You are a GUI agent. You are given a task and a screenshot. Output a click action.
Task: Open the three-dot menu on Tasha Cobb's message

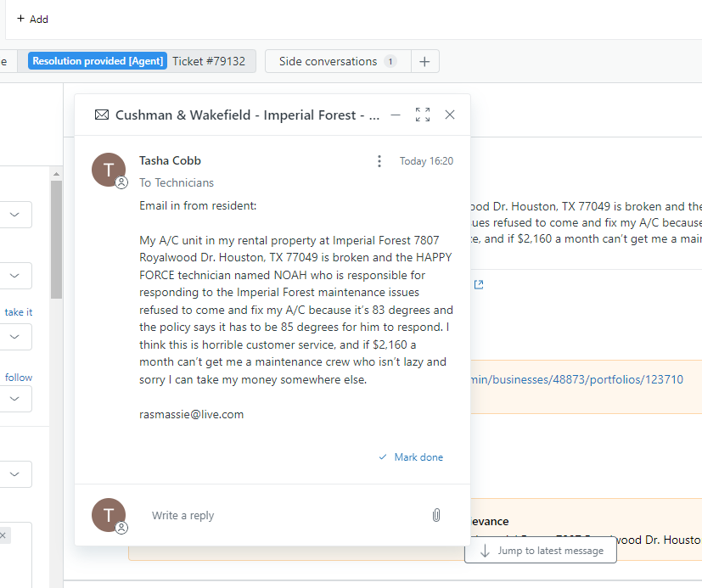click(379, 161)
